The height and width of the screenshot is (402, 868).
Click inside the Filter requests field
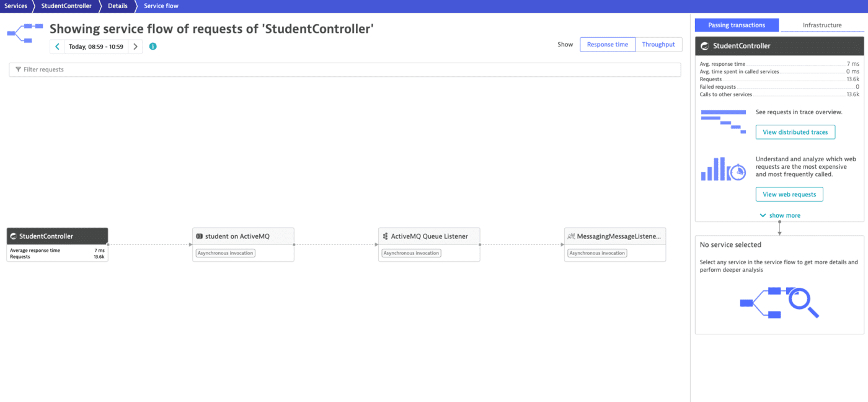pyautogui.click(x=186, y=69)
